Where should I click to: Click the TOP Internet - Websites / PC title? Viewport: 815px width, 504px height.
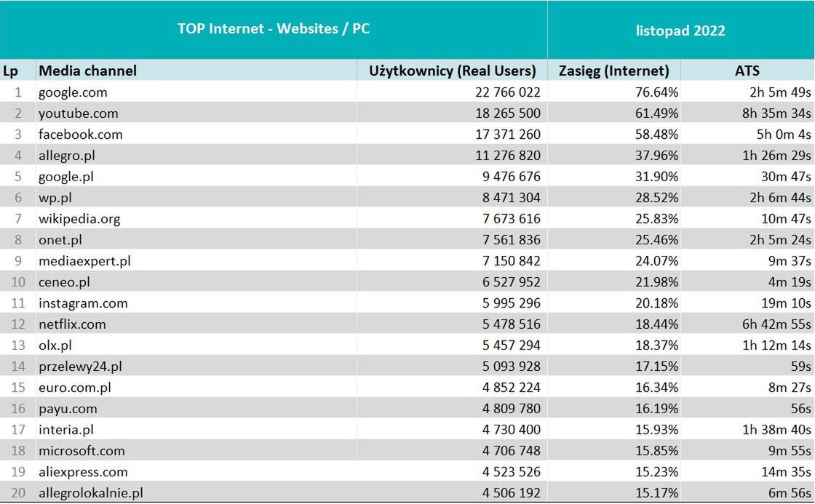tap(274, 29)
